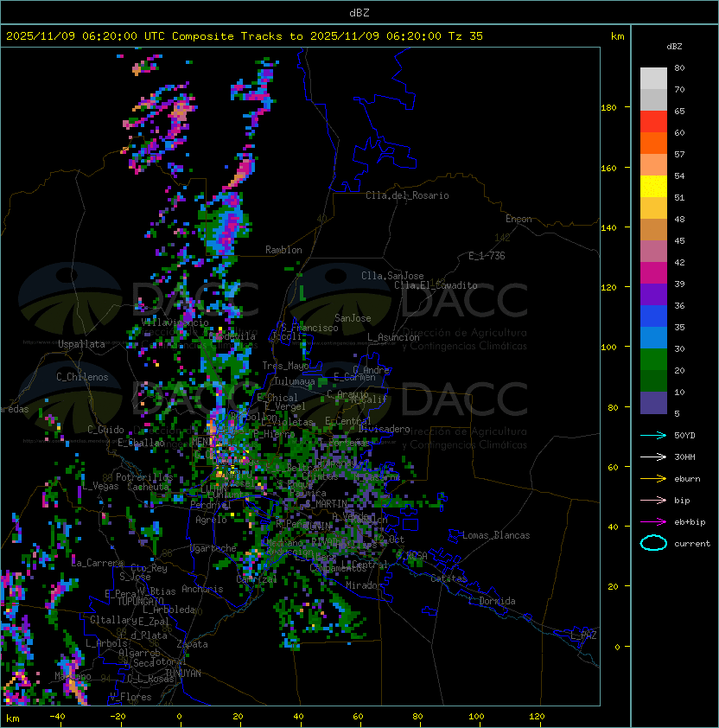Select the magenta 42 dBZ color swatch

pos(653,272)
